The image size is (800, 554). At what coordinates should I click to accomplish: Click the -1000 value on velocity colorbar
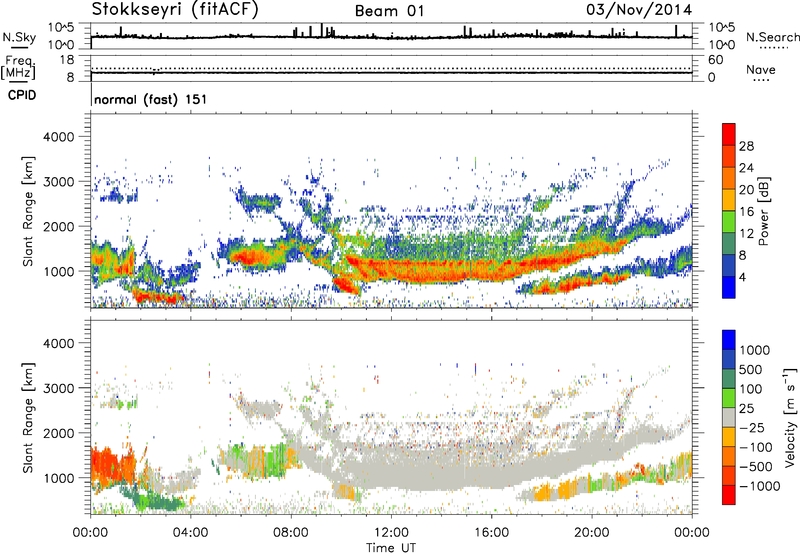pos(760,486)
